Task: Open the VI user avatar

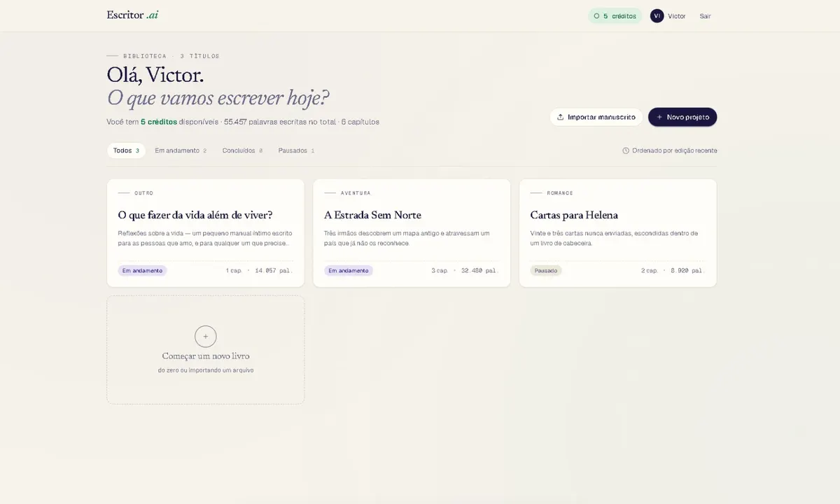Action: pos(657,16)
